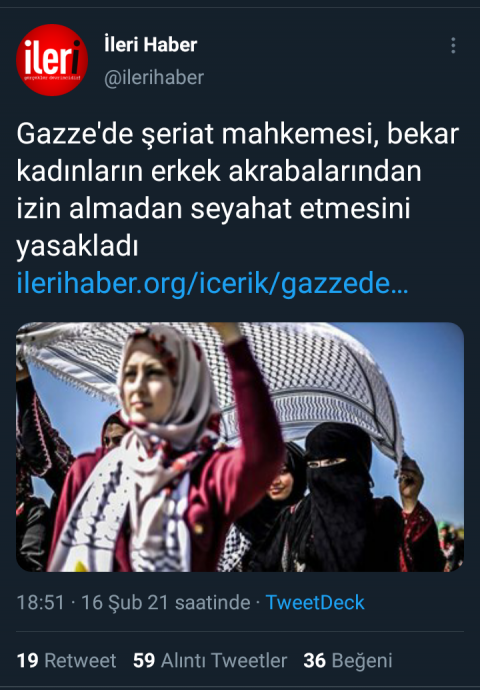The width and height of the screenshot is (480, 690).
Task: View the 59 Alıntı Tweetler list
Action: pos(210,661)
